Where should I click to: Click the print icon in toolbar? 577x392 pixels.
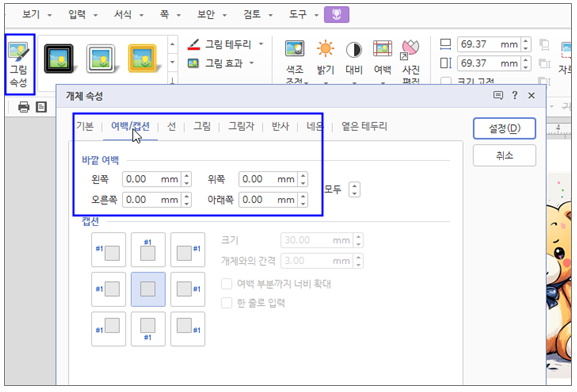pos(24,107)
